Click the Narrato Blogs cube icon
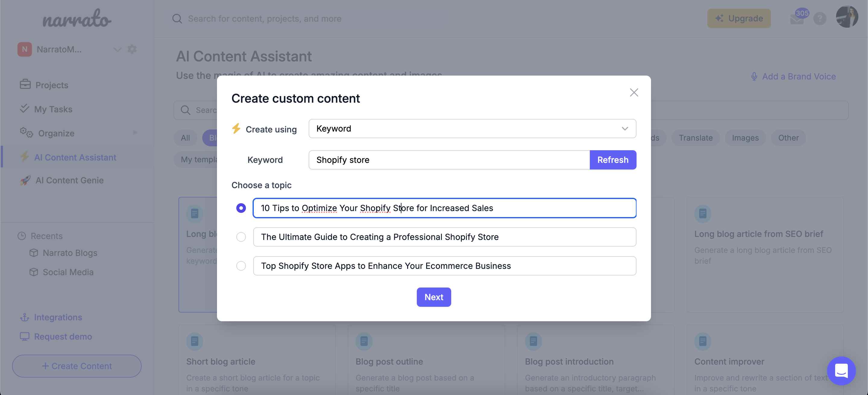The width and height of the screenshot is (868, 395). coord(34,253)
